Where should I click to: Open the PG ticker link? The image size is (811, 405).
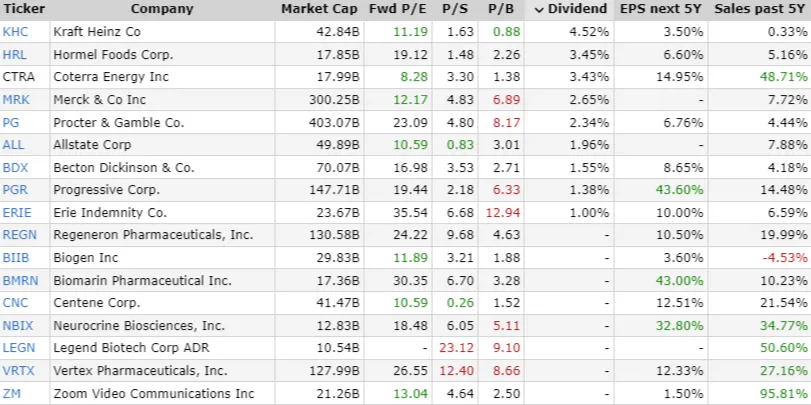pyautogui.click(x=11, y=123)
